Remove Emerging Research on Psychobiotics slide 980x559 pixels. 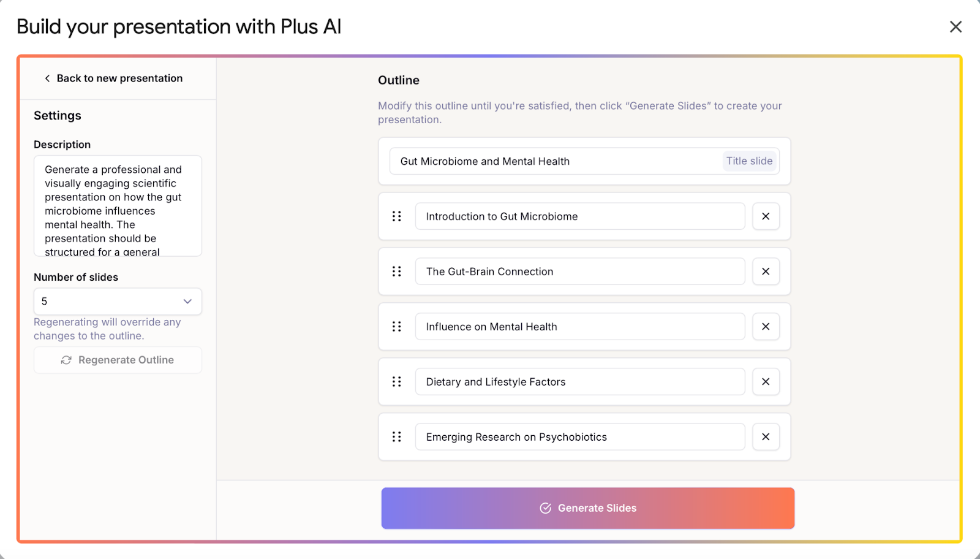(x=766, y=437)
